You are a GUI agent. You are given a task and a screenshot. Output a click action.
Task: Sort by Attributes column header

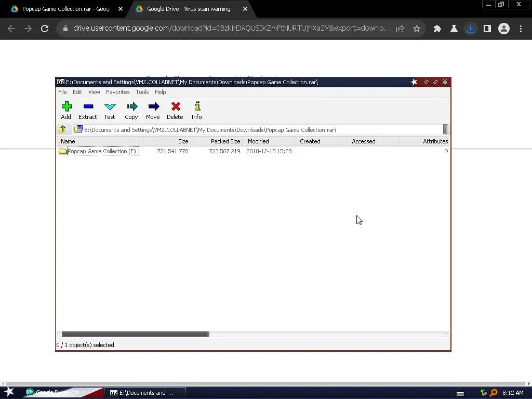424,141
